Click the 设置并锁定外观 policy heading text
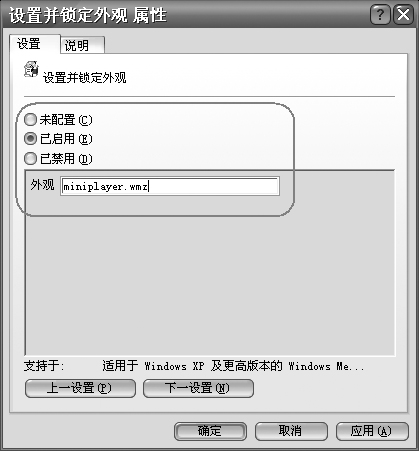The image size is (419, 451). [x=85, y=78]
